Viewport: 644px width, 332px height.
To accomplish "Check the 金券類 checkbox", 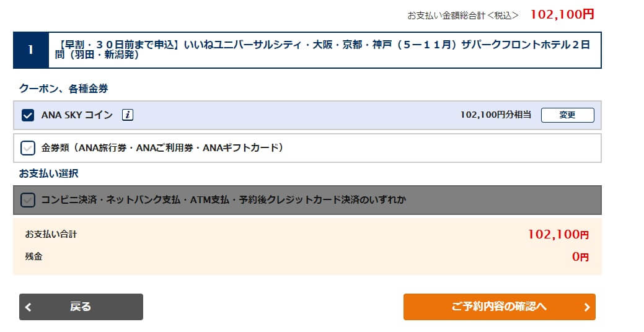I will point(28,148).
